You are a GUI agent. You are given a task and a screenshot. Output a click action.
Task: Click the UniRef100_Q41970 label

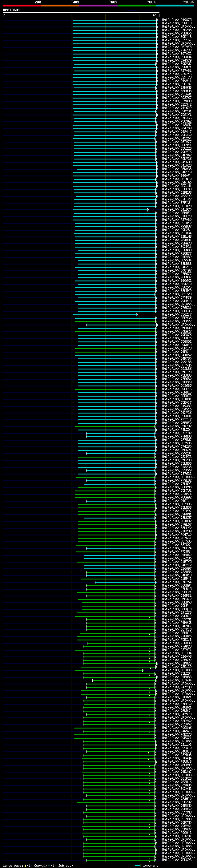pos(177,210)
